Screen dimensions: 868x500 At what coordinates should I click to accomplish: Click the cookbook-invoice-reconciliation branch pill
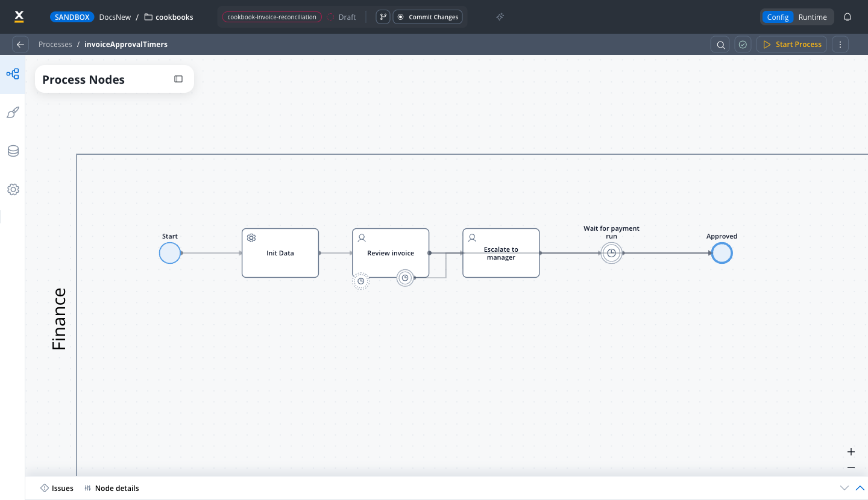[272, 17]
